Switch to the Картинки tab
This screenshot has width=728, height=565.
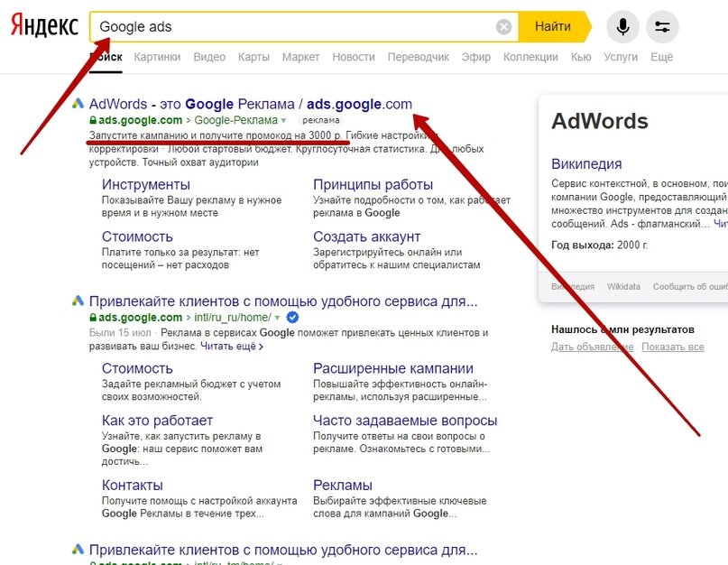coord(157,57)
